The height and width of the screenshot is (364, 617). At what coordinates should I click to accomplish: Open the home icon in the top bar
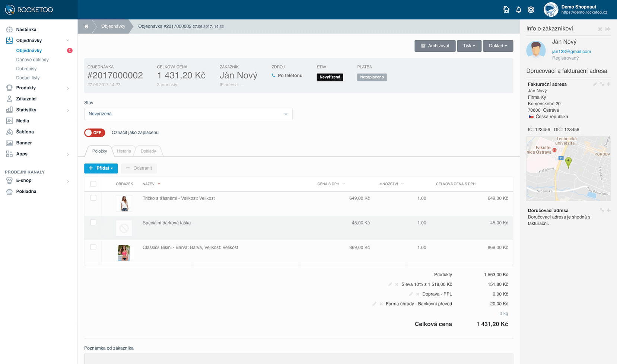tap(506, 10)
